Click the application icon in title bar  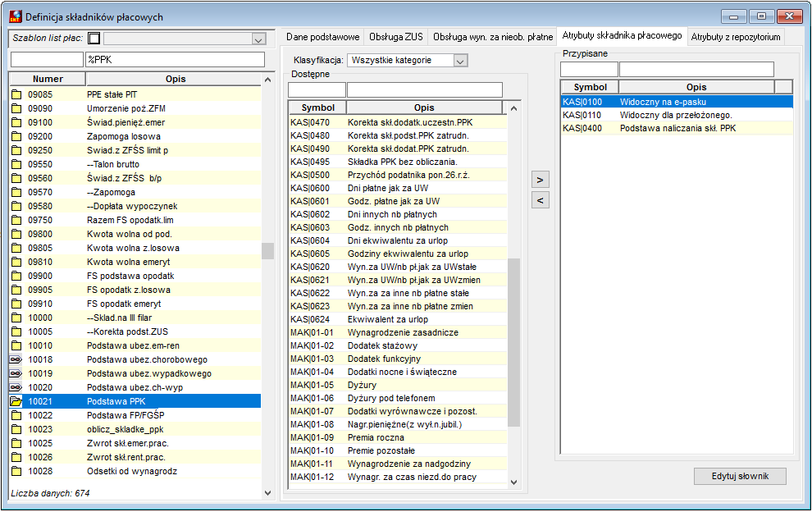(x=16, y=16)
